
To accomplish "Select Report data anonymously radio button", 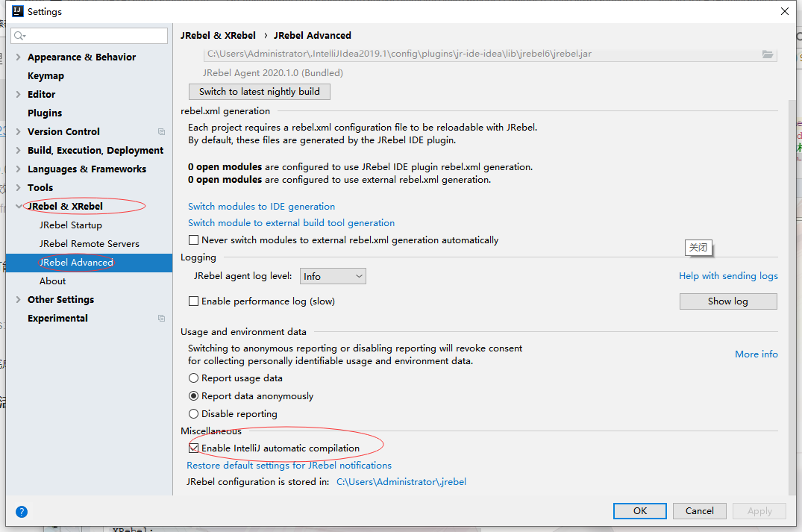I will [194, 396].
